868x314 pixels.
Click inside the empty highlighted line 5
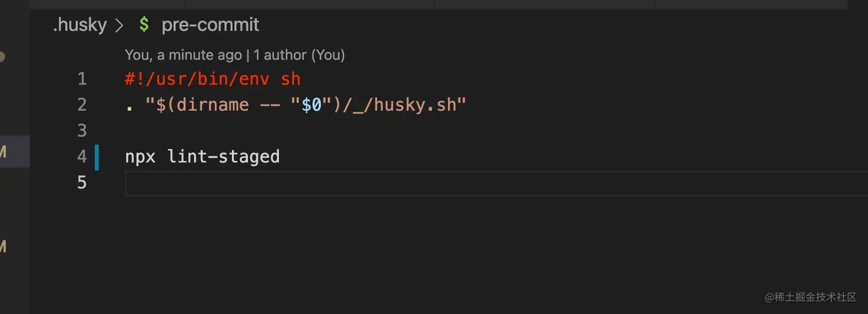coord(496,183)
